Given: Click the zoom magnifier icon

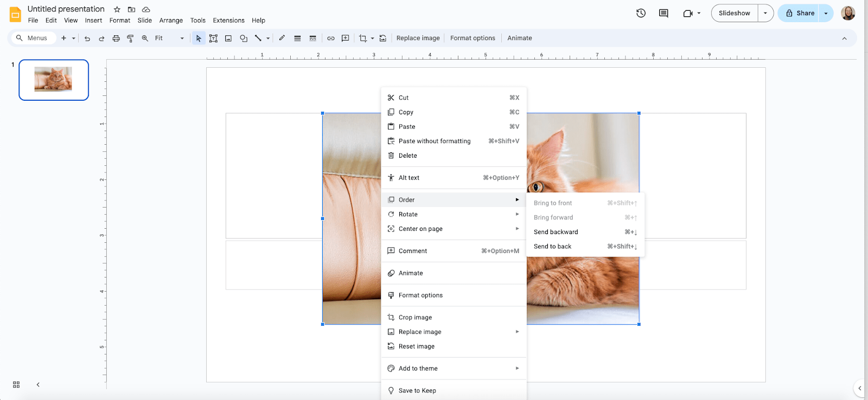Looking at the screenshot, I should [145, 38].
